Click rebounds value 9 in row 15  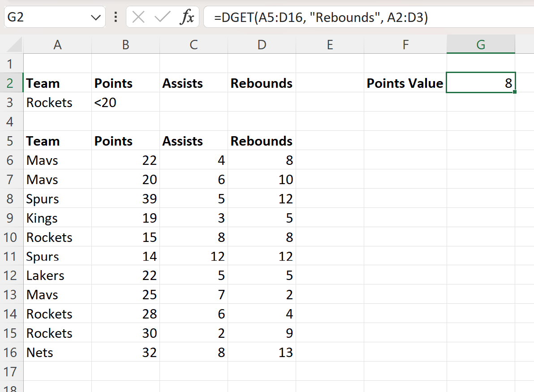click(x=262, y=333)
